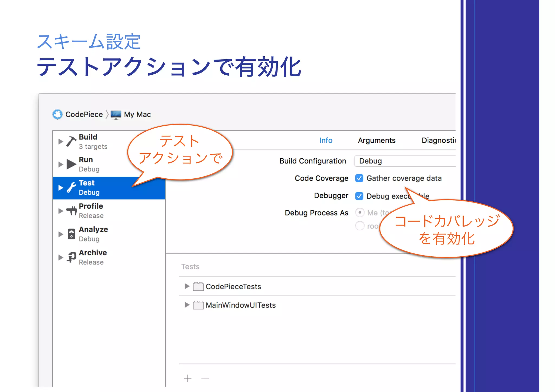Expand the Archive action disclosure triangle
555x392 pixels.
point(61,257)
